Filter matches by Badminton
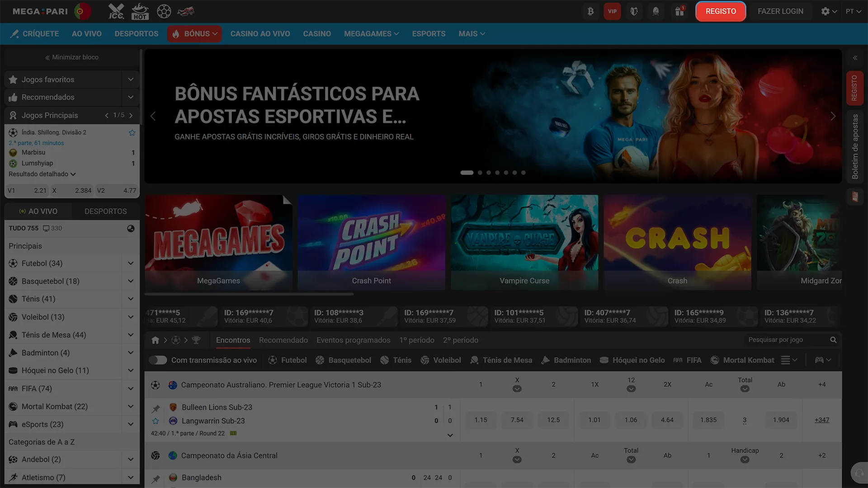This screenshot has height=488, width=868. [x=566, y=360]
